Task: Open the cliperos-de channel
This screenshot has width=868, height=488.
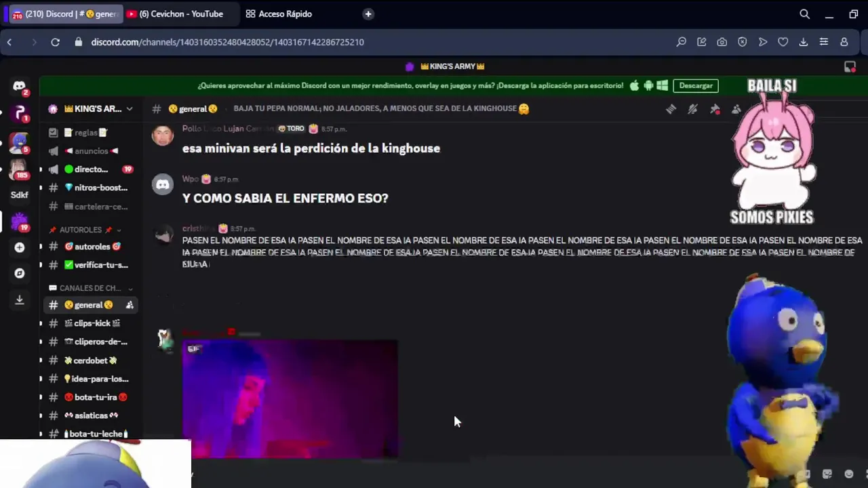Action: point(90,342)
